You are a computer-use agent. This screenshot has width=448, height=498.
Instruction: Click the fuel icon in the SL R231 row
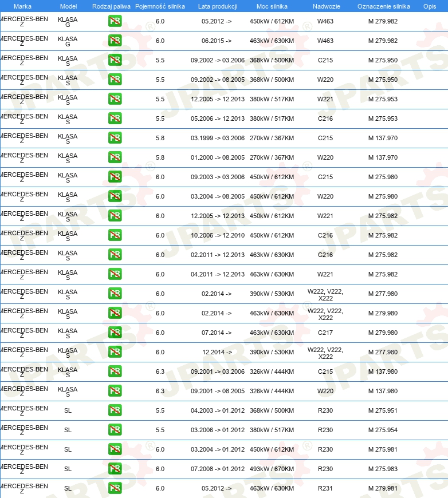tap(115, 488)
